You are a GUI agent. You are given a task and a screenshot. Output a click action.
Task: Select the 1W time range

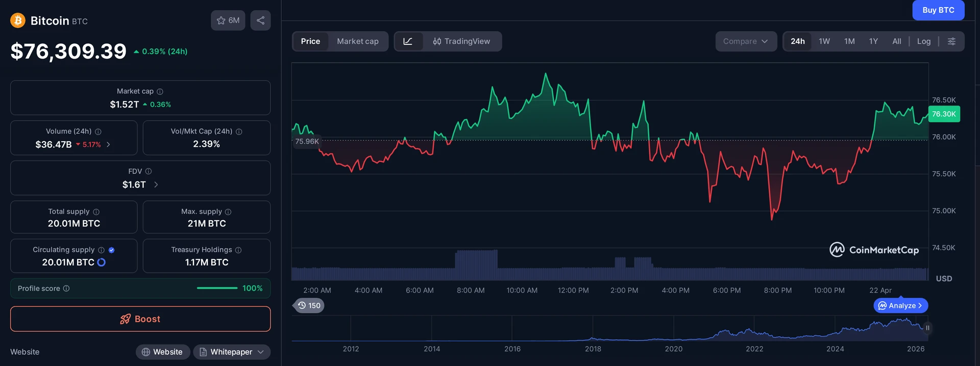pyautogui.click(x=824, y=41)
